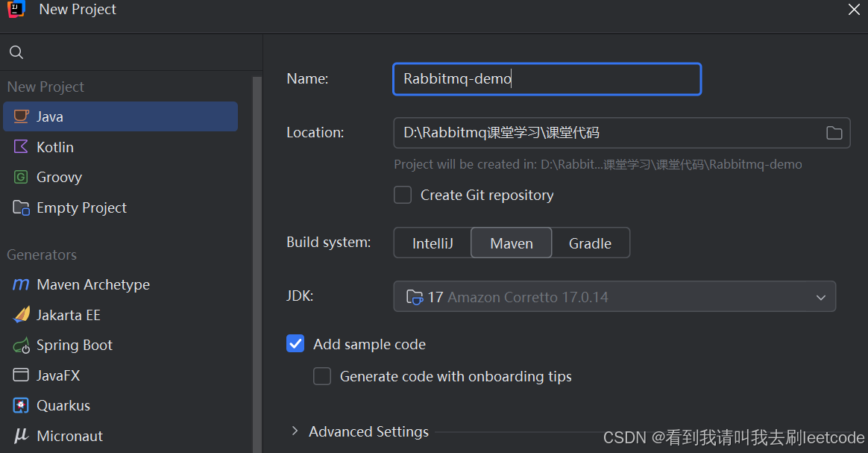The height and width of the screenshot is (453, 868).
Task: Click the Maven Archetype m icon
Action: point(21,284)
